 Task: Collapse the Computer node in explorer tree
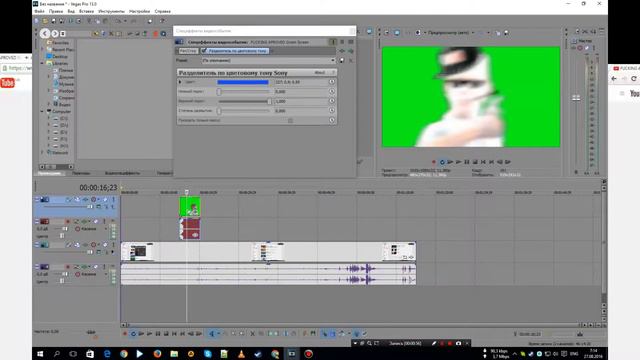click(x=42, y=111)
